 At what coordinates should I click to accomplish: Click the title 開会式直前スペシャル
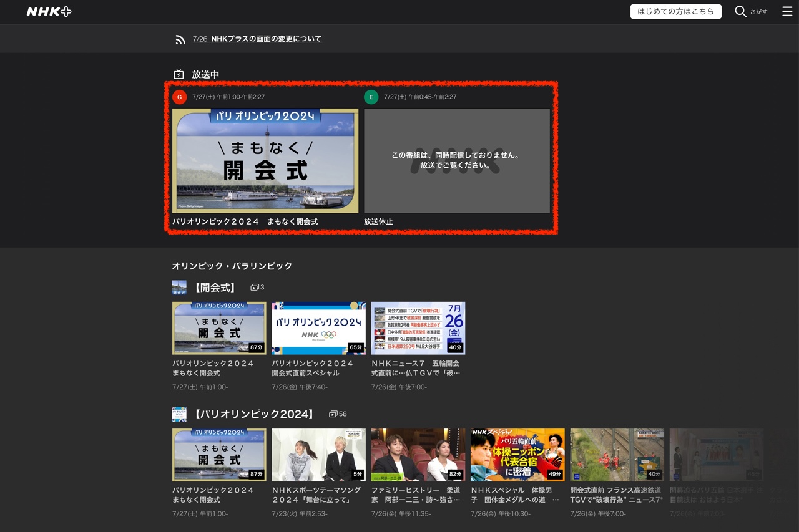(x=312, y=368)
